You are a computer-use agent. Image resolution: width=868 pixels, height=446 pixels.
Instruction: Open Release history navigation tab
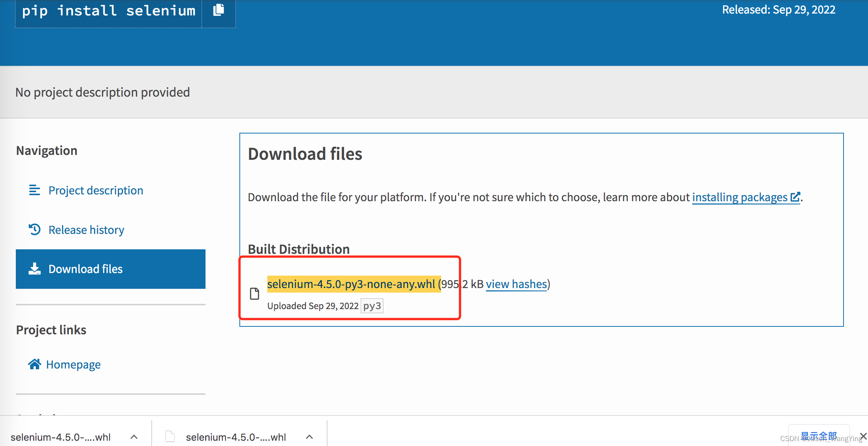[x=86, y=230]
